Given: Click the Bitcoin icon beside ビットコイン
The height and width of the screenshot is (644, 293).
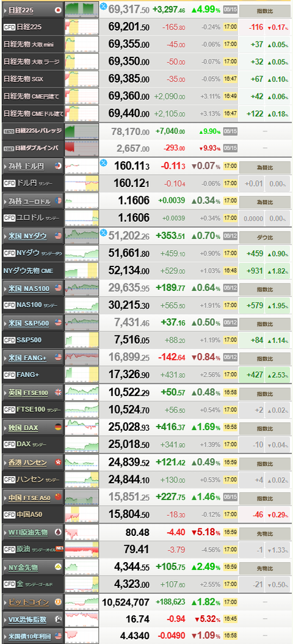Looking at the screenshot, I should [x=58, y=602].
